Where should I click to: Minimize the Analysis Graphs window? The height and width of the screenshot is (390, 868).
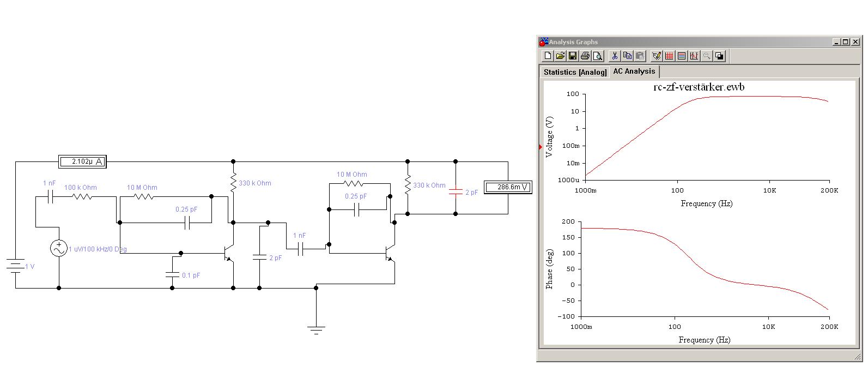837,41
